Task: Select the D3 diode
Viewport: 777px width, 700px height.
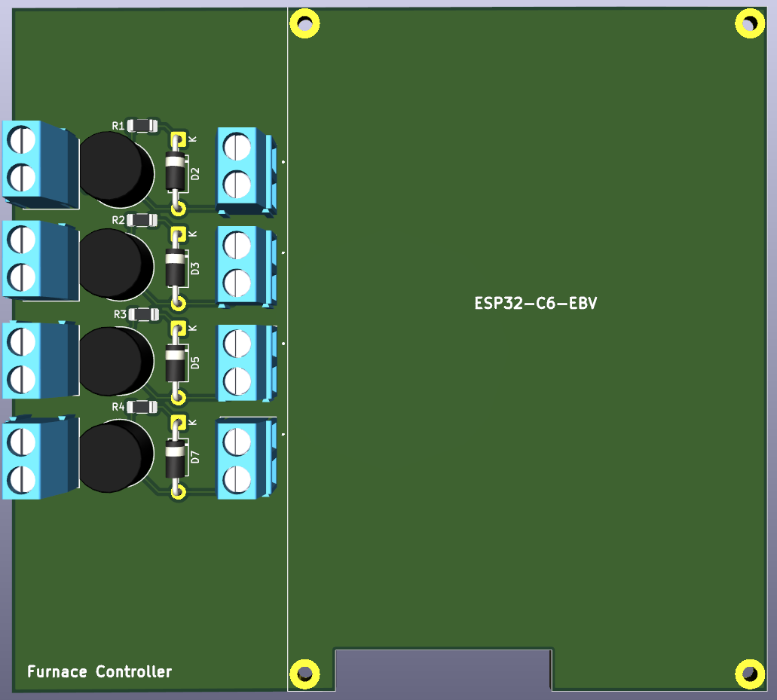Action: tap(176, 267)
